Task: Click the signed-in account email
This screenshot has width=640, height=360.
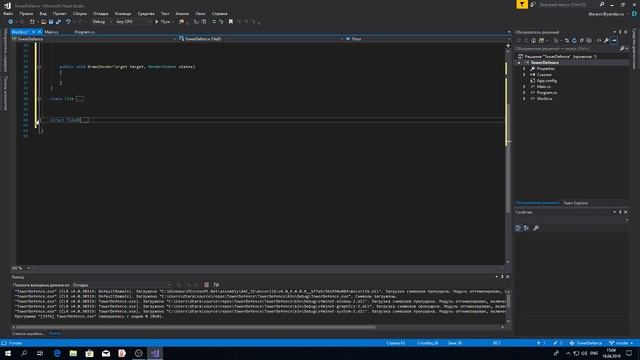Action: pos(606,14)
